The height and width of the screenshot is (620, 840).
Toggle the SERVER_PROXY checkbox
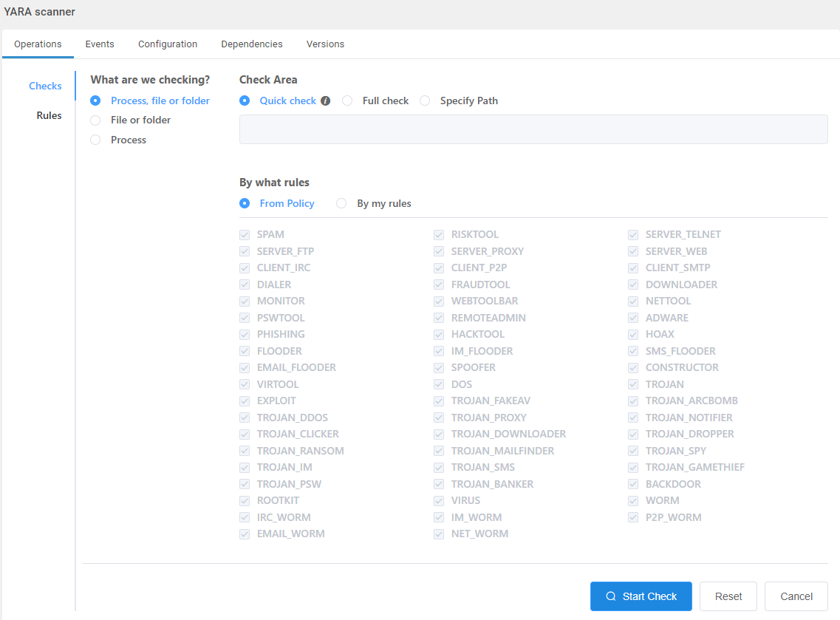439,251
